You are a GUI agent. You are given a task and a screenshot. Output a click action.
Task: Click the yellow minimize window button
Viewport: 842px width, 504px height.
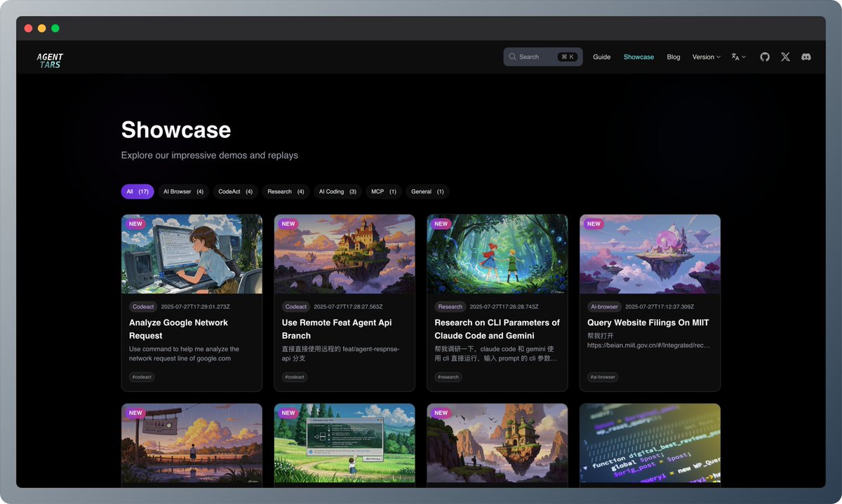coord(41,28)
